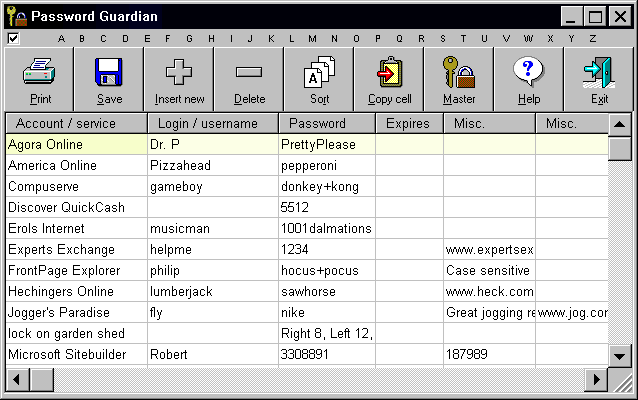The height and width of the screenshot is (400, 638).
Task: Select Jogger's Paradise account cell
Action: (76, 313)
